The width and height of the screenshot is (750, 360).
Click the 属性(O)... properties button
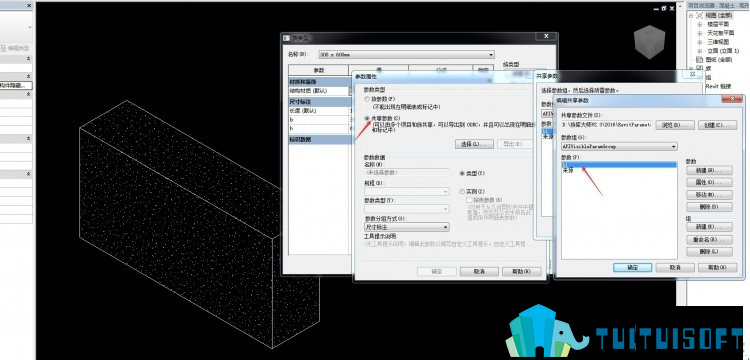pyautogui.click(x=709, y=183)
